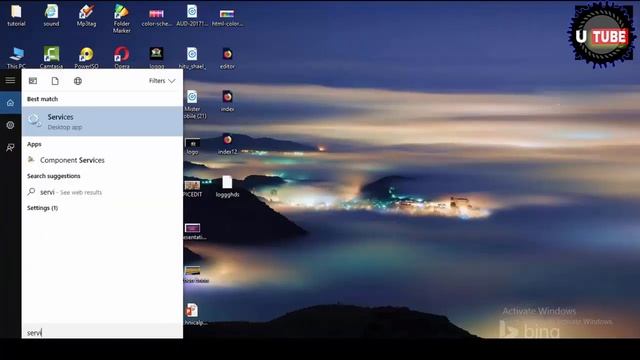Image resolution: width=640 pixels, height=360 pixels.
Task: Open the color-sche... desktop file
Action: click(x=156, y=16)
